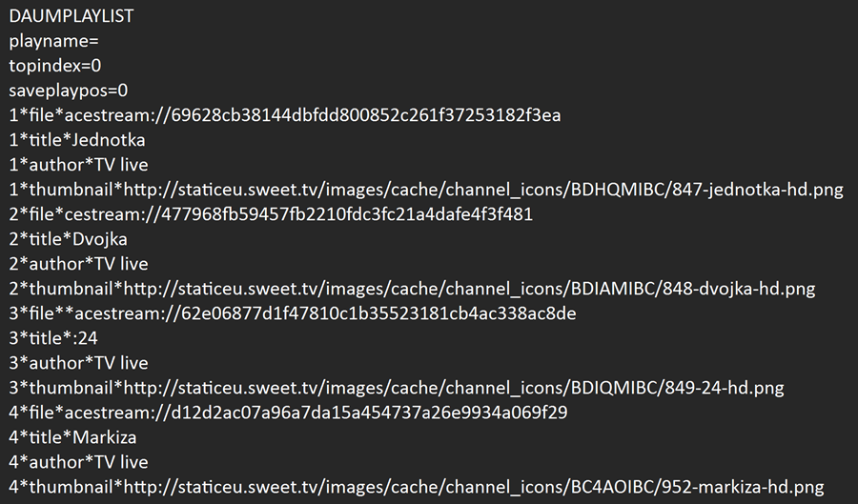Click the DAUMPLAYLIST header line

(x=71, y=16)
